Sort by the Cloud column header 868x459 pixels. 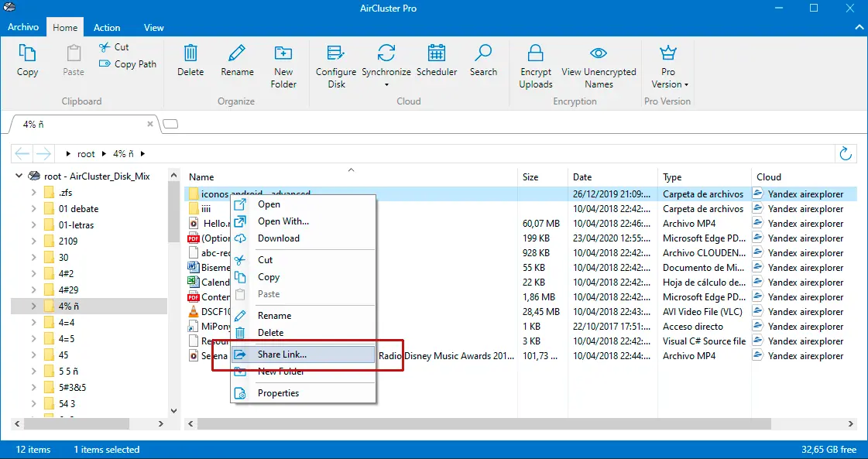[x=805, y=177]
